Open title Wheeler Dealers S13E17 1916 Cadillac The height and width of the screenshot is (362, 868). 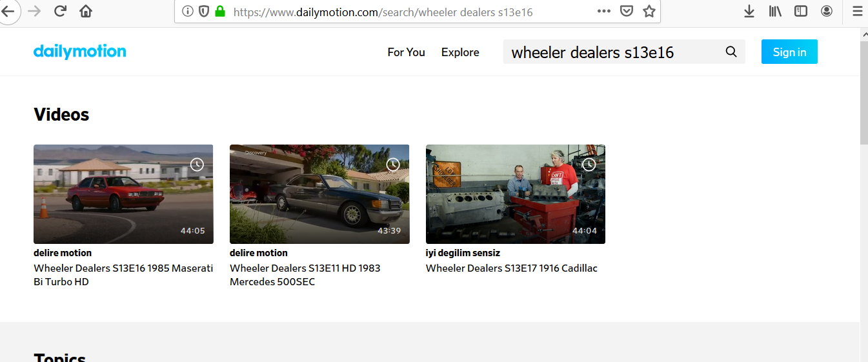tap(512, 268)
